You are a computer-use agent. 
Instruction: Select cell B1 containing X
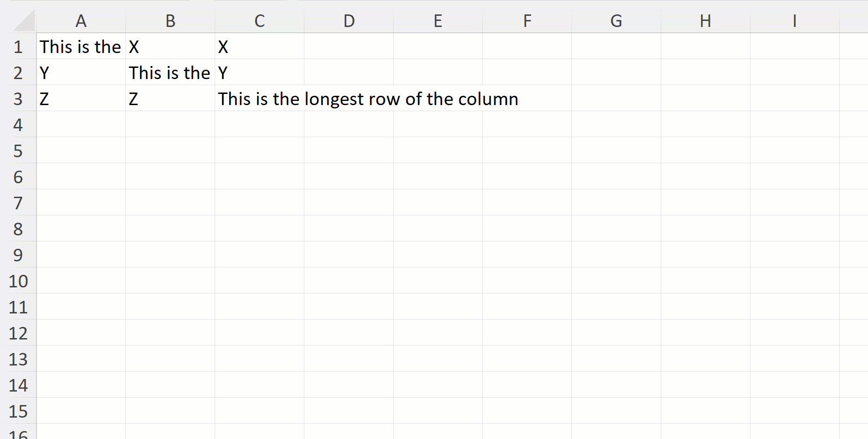pyautogui.click(x=170, y=47)
